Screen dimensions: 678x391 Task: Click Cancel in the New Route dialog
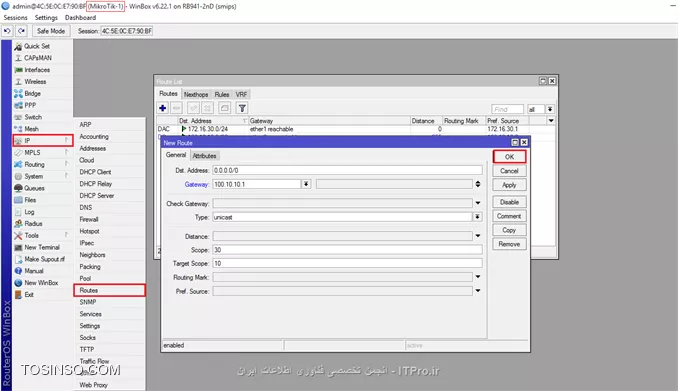509,171
